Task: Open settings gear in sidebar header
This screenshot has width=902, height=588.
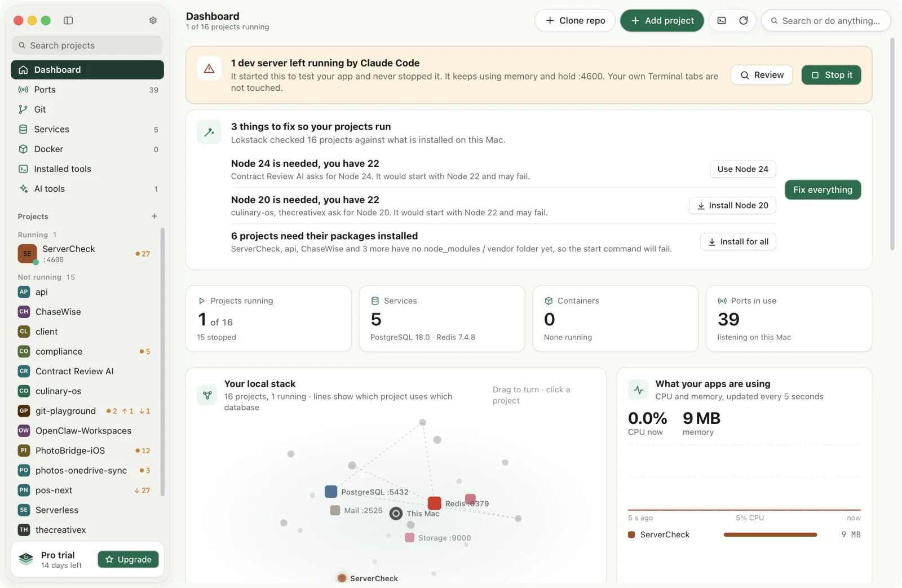Action: (153, 20)
